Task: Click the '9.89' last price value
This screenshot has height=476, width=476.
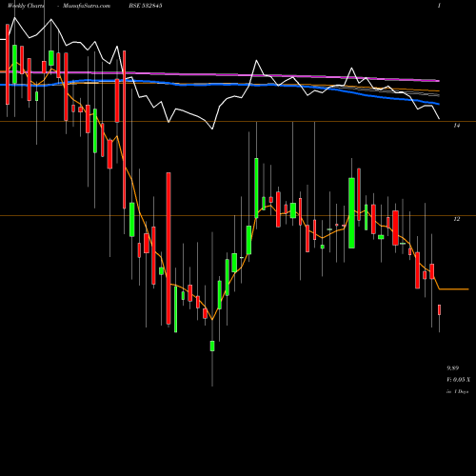Action: 453,368
